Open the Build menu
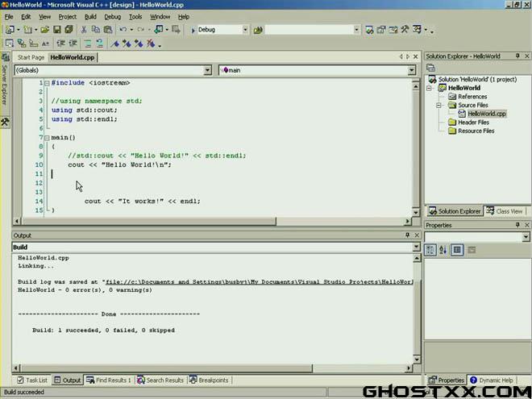This screenshot has height=399, width=532. click(x=90, y=17)
